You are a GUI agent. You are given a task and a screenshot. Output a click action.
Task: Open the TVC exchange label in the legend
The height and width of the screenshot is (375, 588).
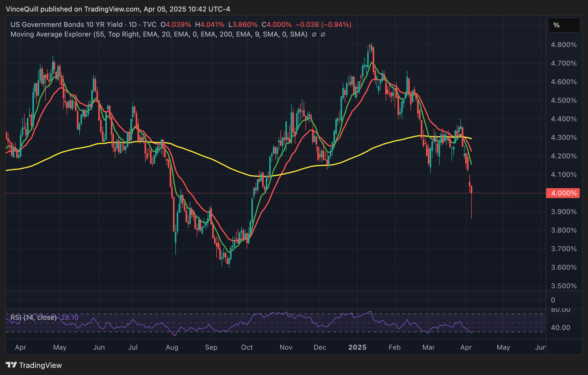tap(150, 24)
